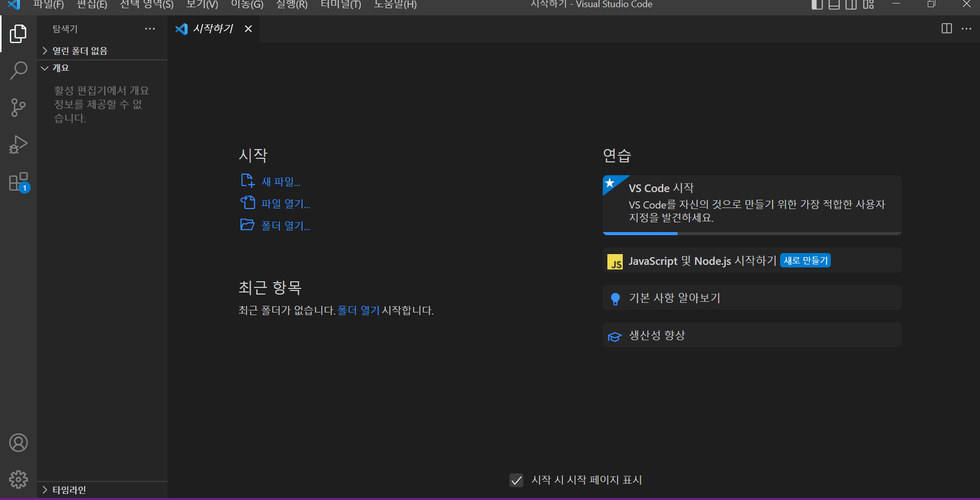The image size is (980, 500).
Task: Close the 시작하기 tab
Action: (248, 29)
